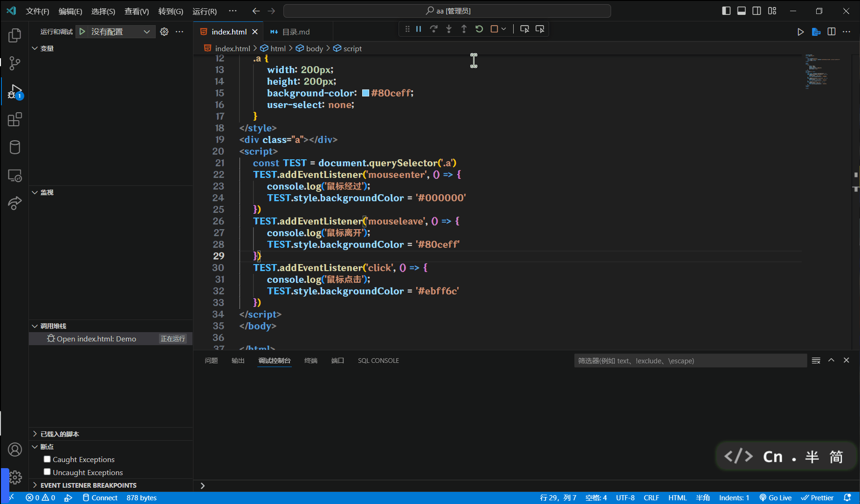Open the 运行(R) menu
Image resolution: width=860 pixels, height=504 pixels.
click(x=205, y=11)
